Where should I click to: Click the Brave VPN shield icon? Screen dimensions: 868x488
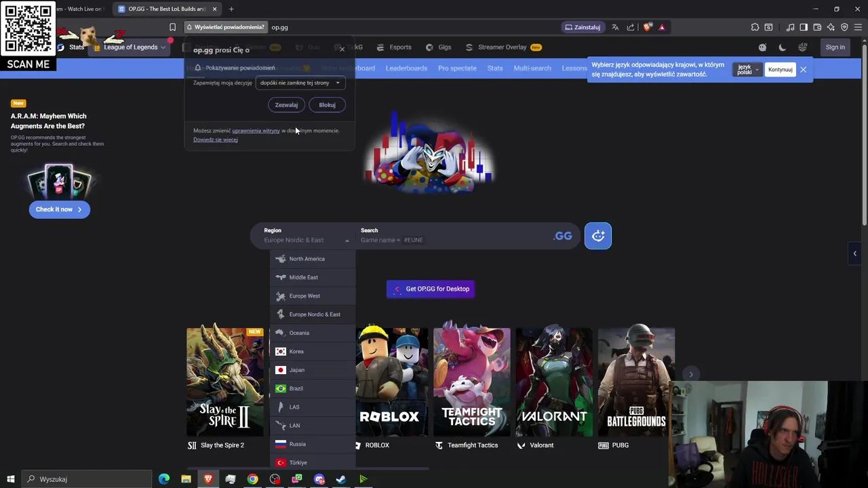click(844, 27)
